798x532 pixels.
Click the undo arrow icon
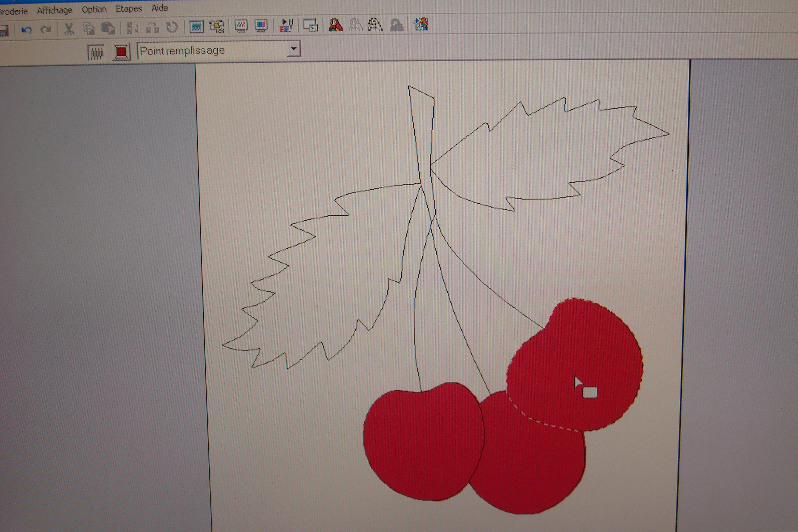coord(26,30)
